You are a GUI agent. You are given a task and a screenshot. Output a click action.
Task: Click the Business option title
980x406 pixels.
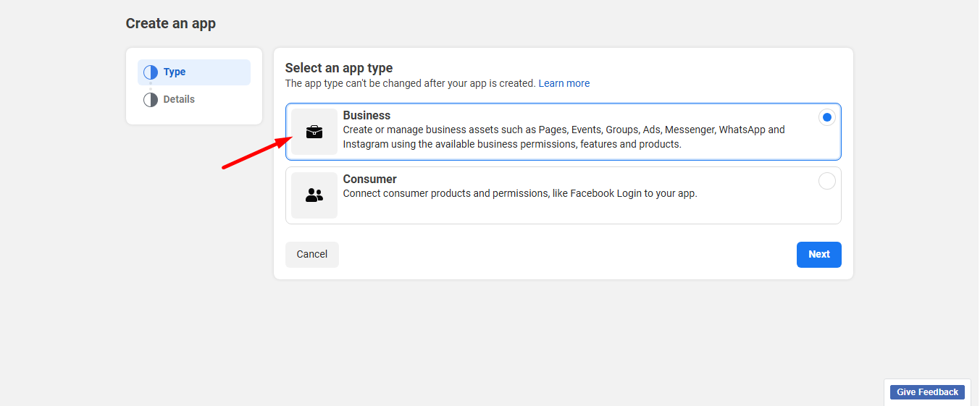pyautogui.click(x=367, y=116)
